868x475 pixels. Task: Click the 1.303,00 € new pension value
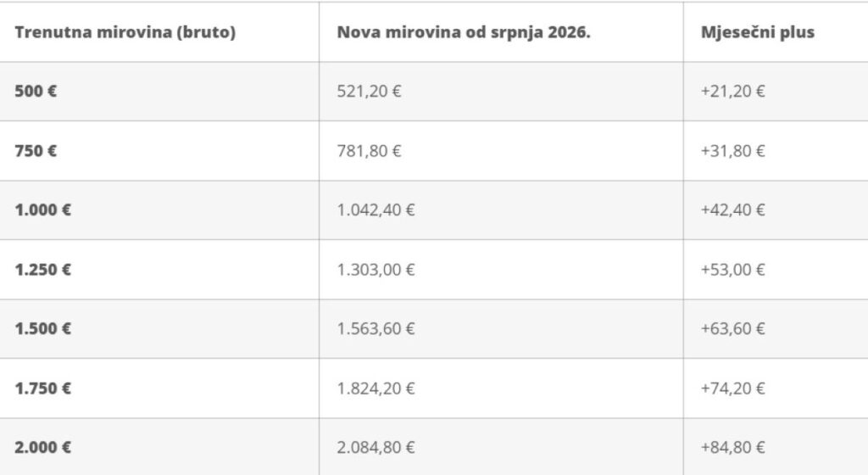[x=376, y=270]
